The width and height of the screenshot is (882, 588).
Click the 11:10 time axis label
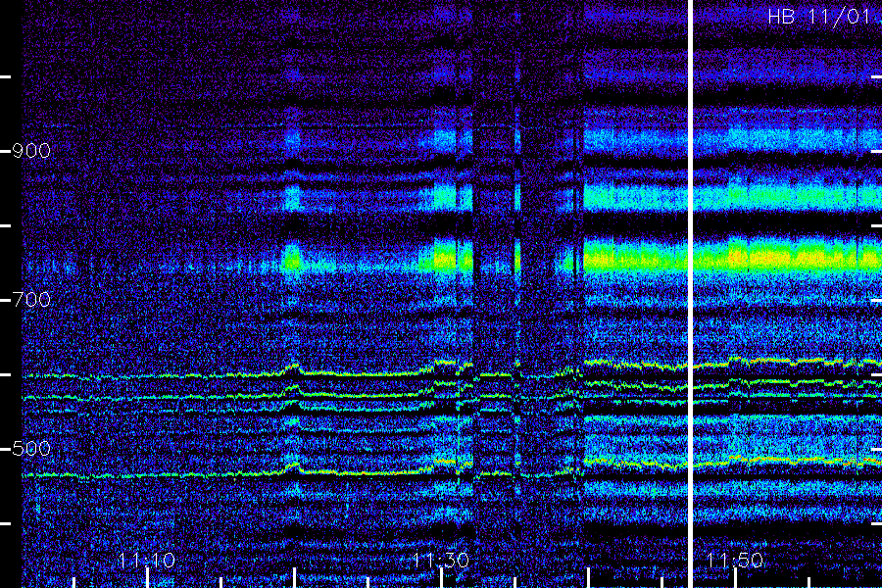[x=147, y=561]
